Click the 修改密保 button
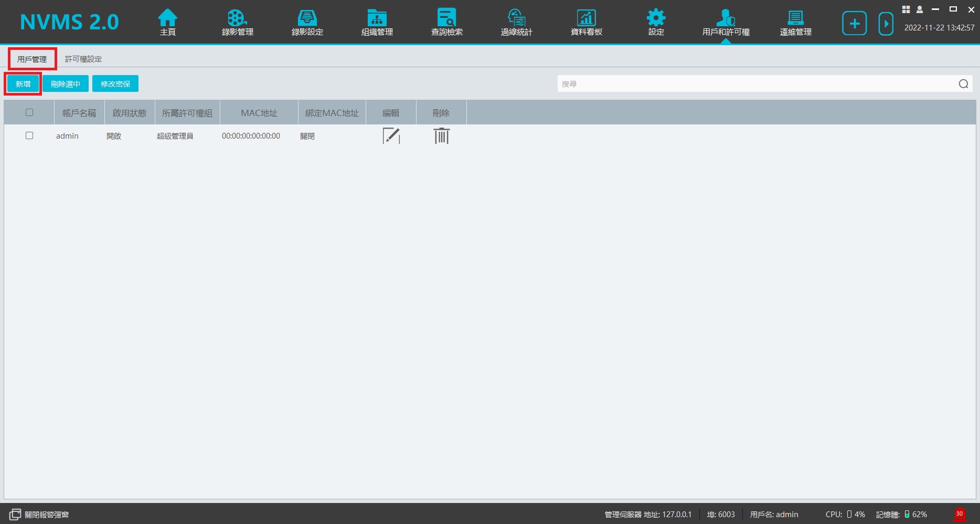 coord(115,84)
